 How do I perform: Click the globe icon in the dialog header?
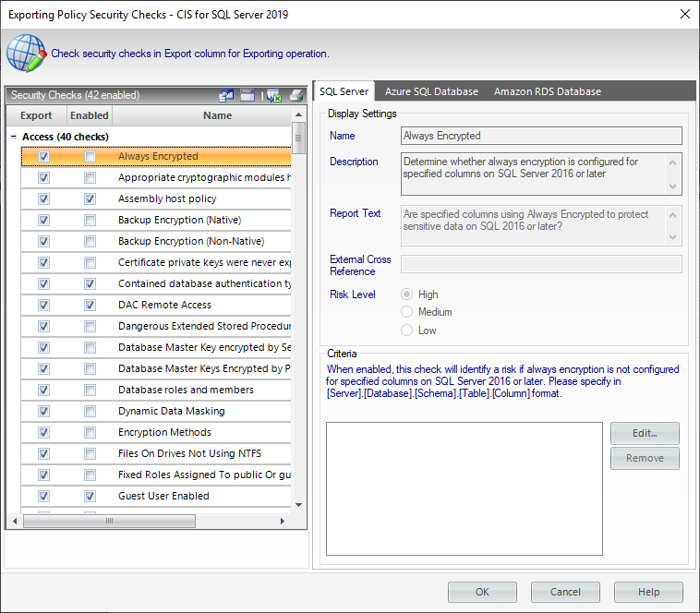pyautogui.click(x=26, y=54)
